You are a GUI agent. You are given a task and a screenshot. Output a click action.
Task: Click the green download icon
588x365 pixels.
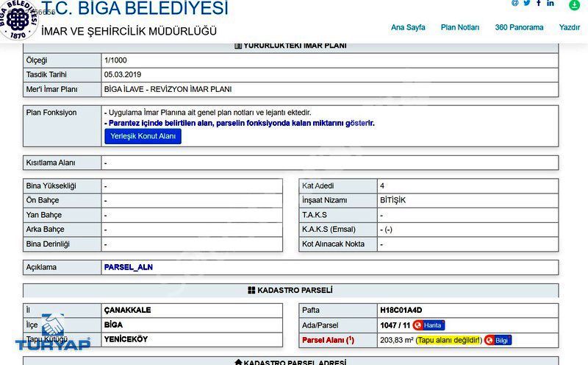[x=575, y=4]
